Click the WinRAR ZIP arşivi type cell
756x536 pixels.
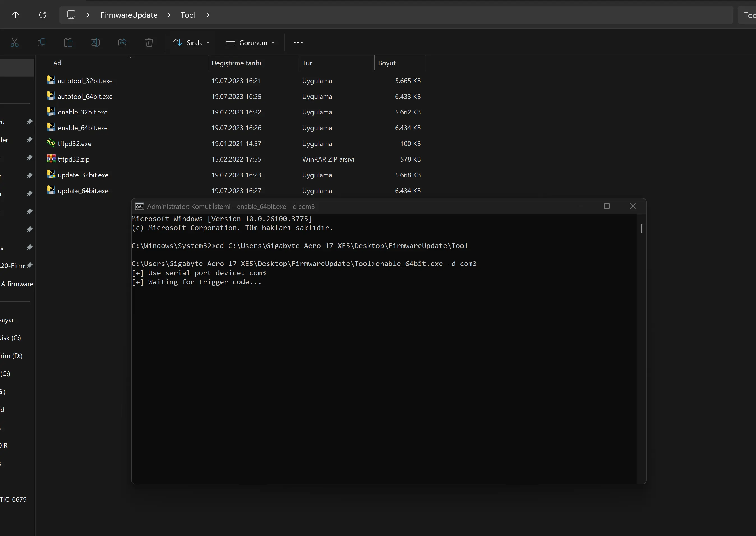[328, 159]
